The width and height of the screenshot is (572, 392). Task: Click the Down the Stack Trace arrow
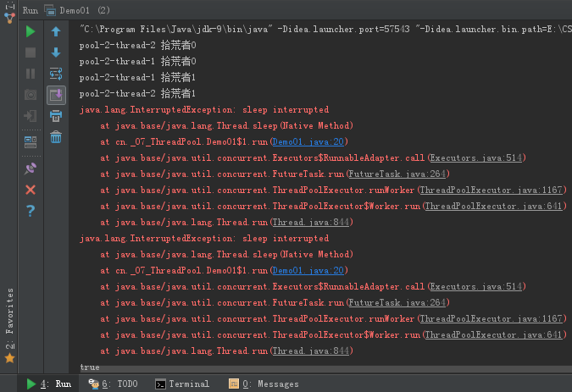(56, 52)
